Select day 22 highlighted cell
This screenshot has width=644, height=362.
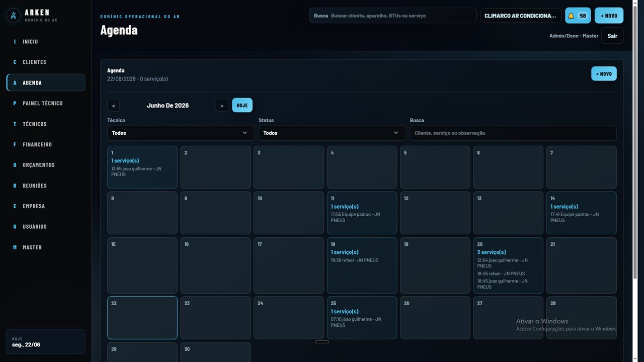pyautogui.click(x=142, y=318)
